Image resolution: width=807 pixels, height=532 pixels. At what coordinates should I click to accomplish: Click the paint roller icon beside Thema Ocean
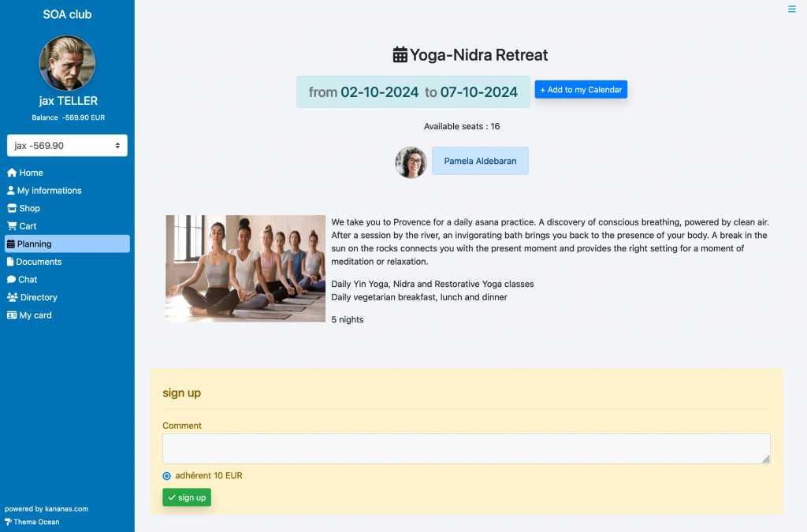[8, 522]
